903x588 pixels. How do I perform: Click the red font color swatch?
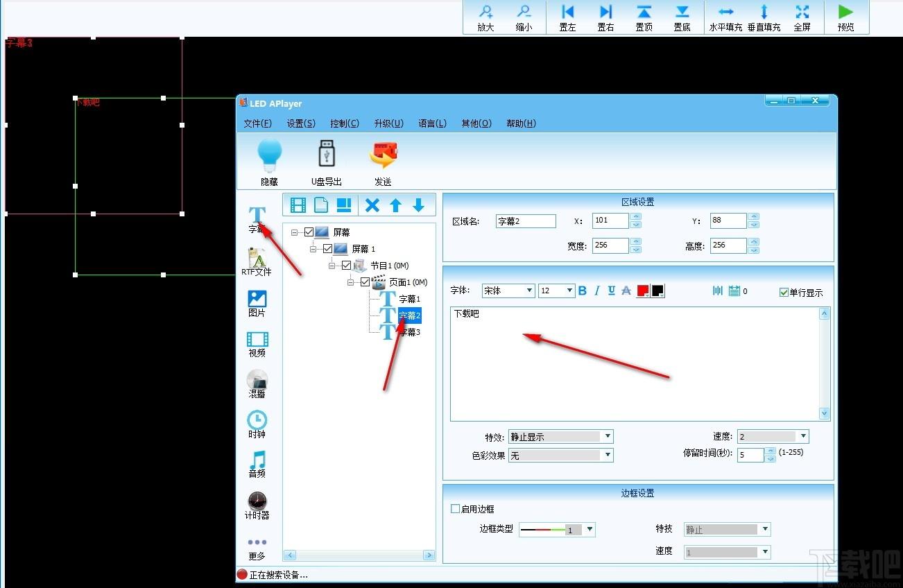[642, 291]
